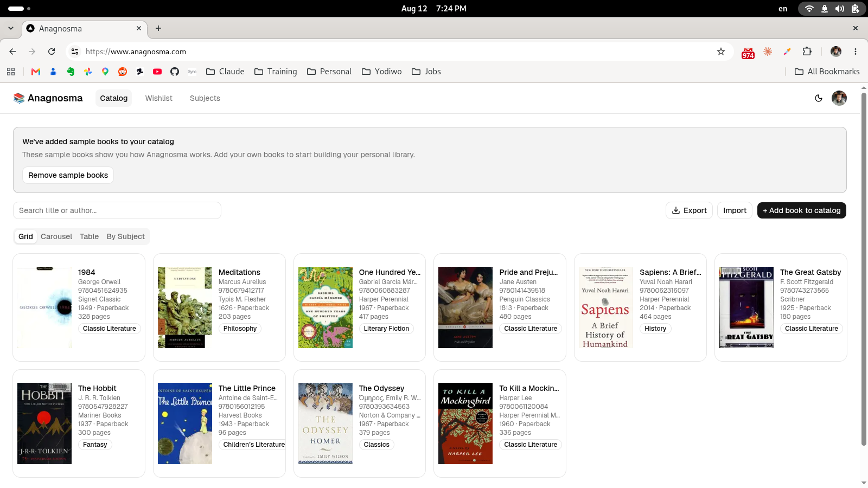Switch to Carousel view
This screenshot has height=488, width=868.
[x=56, y=236]
